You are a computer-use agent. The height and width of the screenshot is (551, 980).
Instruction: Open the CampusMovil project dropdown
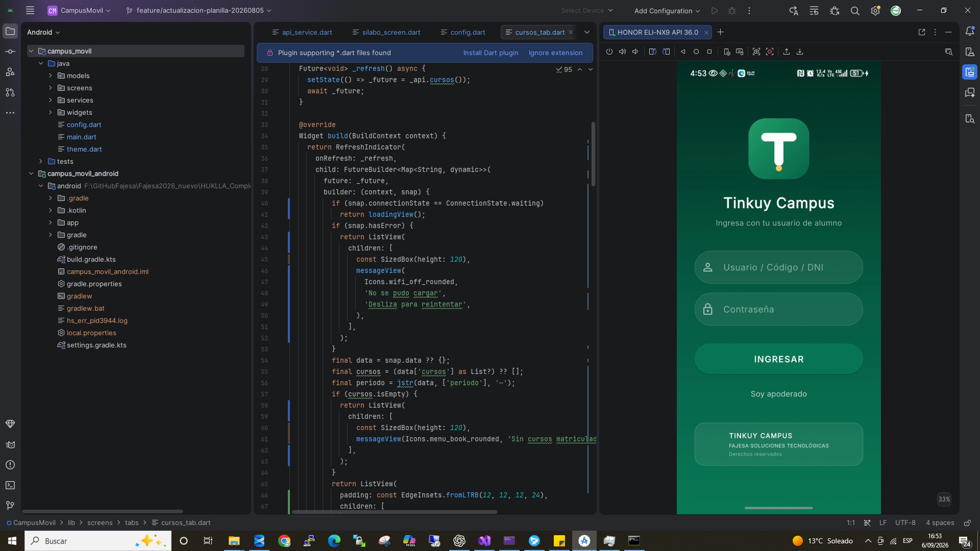click(79, 10)
